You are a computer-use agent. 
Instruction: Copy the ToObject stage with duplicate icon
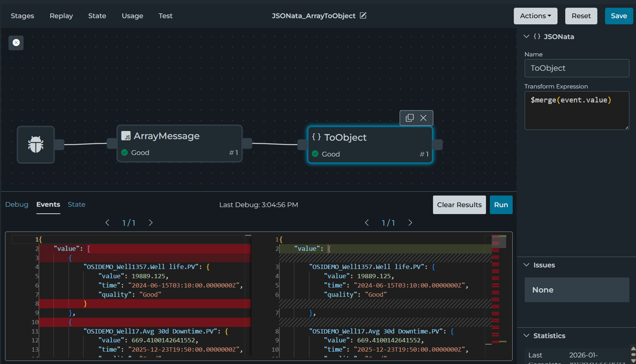point(410,118)
